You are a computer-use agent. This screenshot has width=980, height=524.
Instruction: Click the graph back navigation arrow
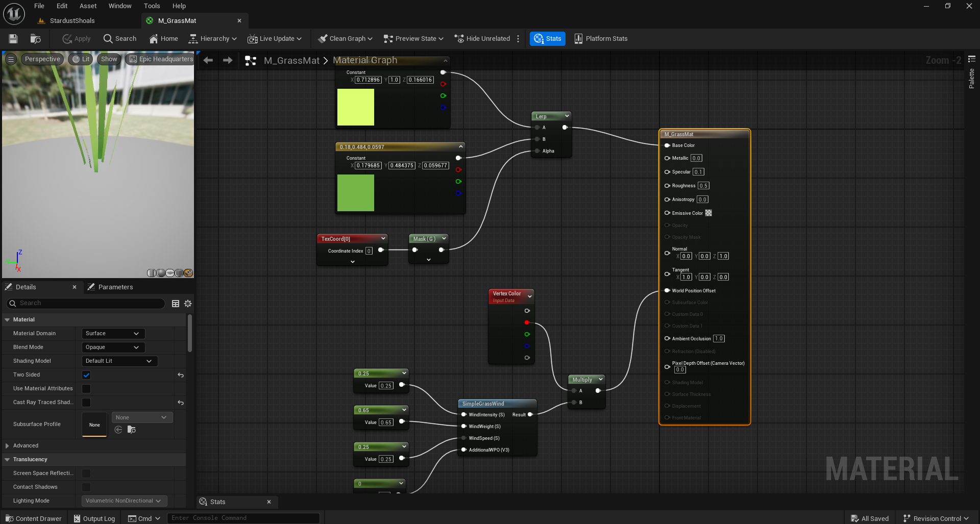208,60
